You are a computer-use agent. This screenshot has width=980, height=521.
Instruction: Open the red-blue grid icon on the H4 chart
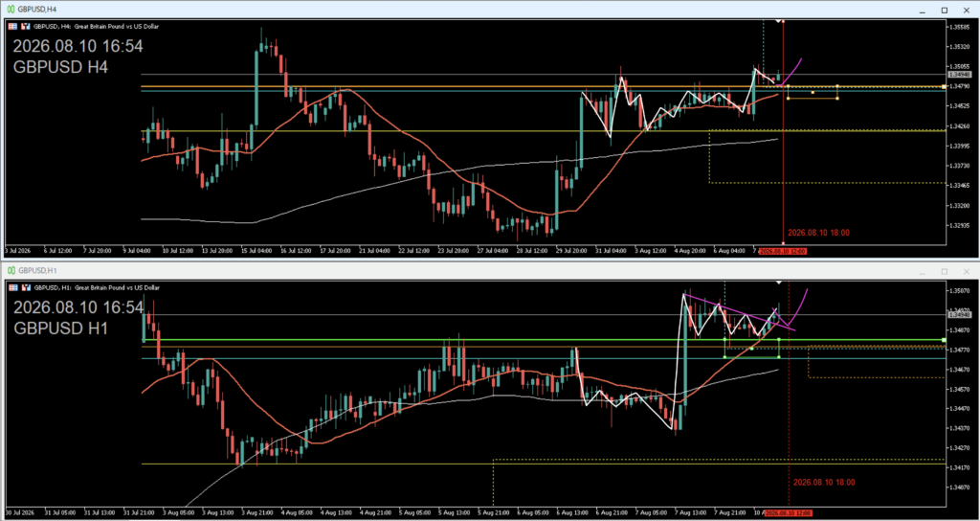(13, 26)
